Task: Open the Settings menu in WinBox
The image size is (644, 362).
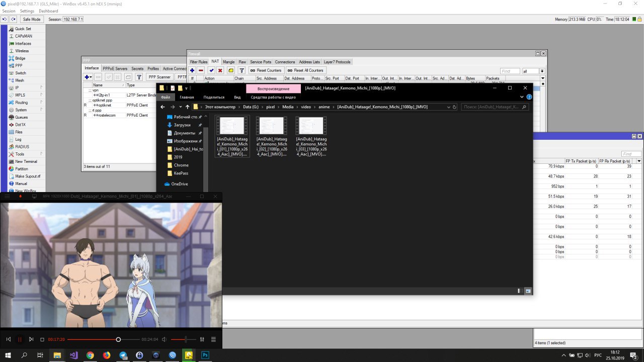Action: pyautogui.click(x=27, y=11)
